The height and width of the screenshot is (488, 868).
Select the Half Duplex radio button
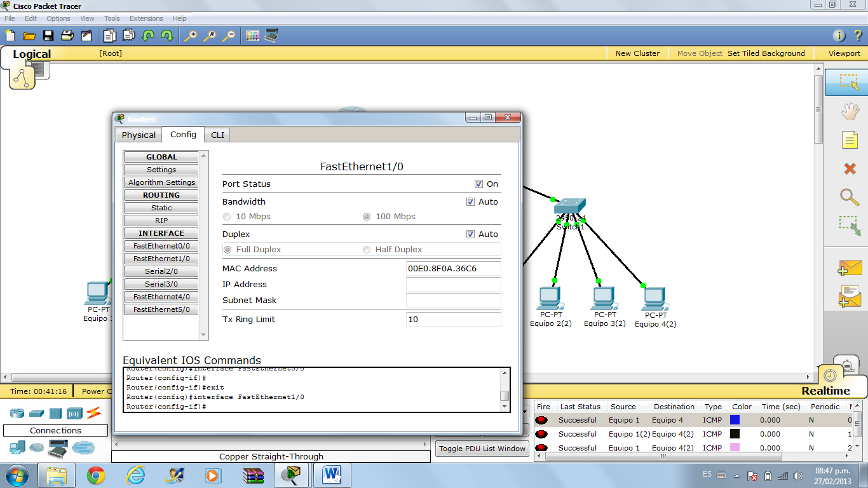[x=367, y=250]
